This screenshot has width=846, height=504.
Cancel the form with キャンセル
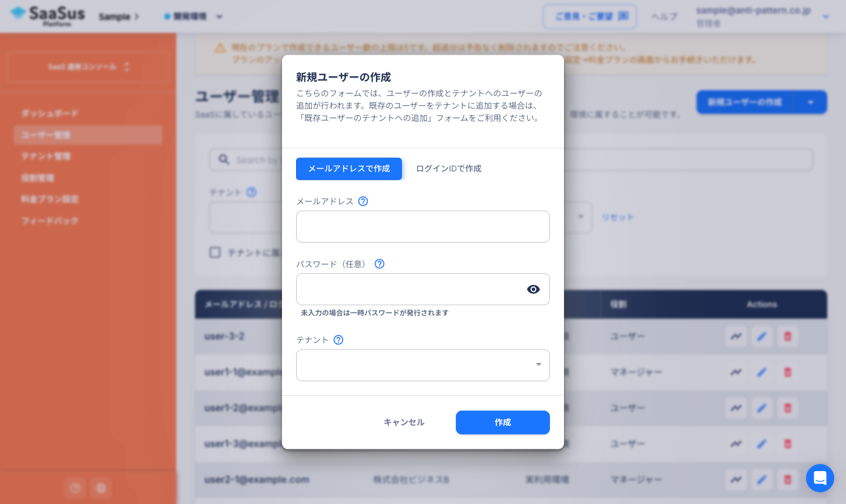pos(404,422)
